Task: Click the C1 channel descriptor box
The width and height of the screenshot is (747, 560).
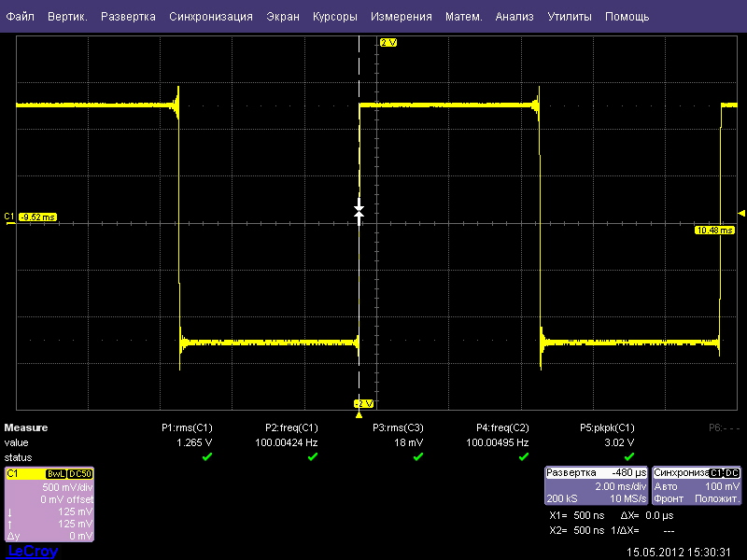Action: pyautogui.click(x=49, y=505)
